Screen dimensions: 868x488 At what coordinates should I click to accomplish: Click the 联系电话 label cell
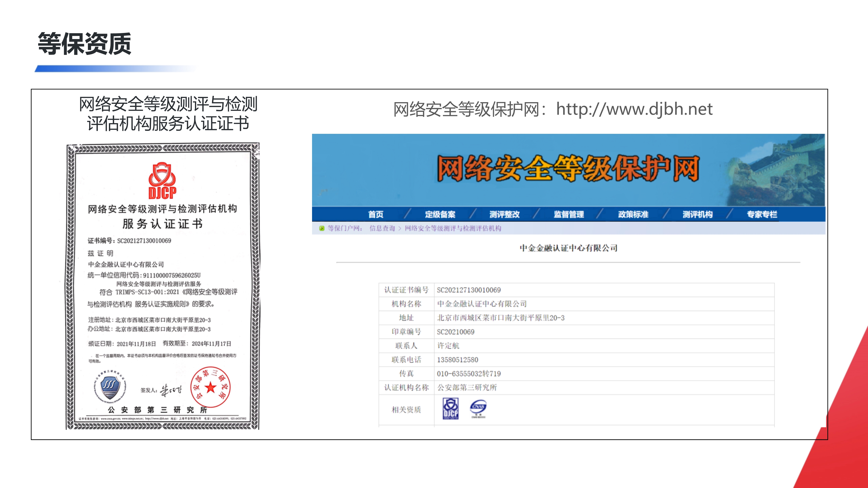coord(406,360)
